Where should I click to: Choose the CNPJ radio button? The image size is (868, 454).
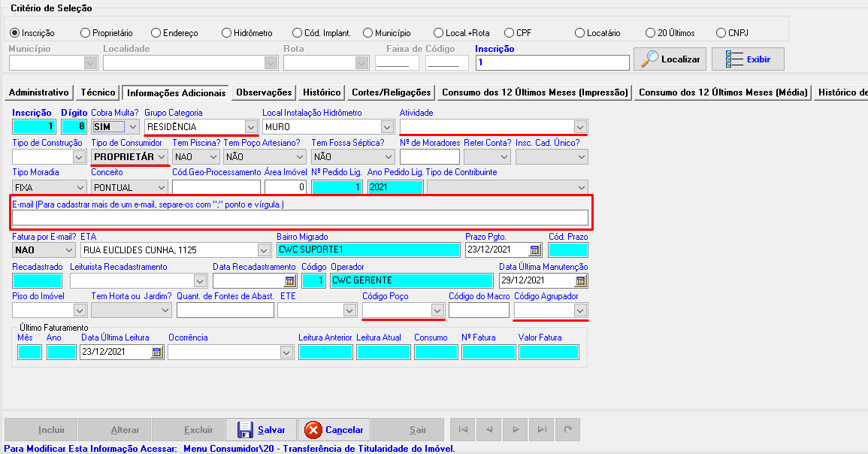[721, 33]
